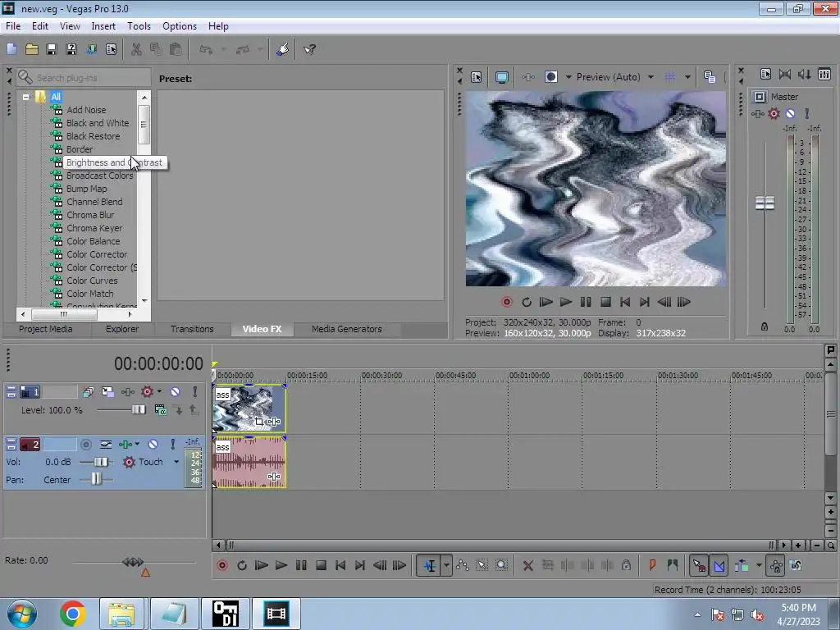Screen dimensions: 840x630
Task: Open the File menu
Action: tap(13, 26)
